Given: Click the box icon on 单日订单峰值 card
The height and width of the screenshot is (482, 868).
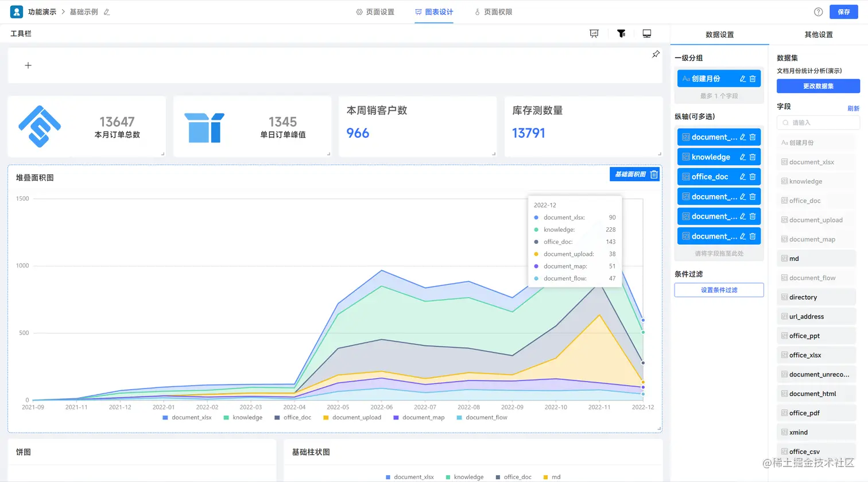Looking at the screenshot, I should point(204,127).
